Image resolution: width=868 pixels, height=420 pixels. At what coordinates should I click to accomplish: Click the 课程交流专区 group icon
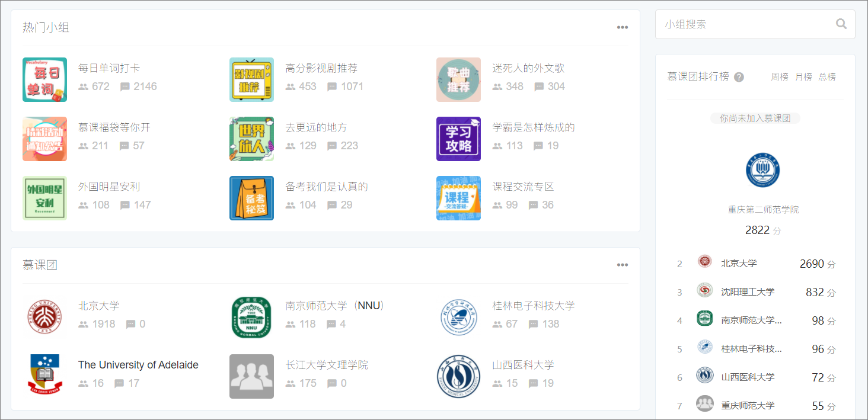458,198
